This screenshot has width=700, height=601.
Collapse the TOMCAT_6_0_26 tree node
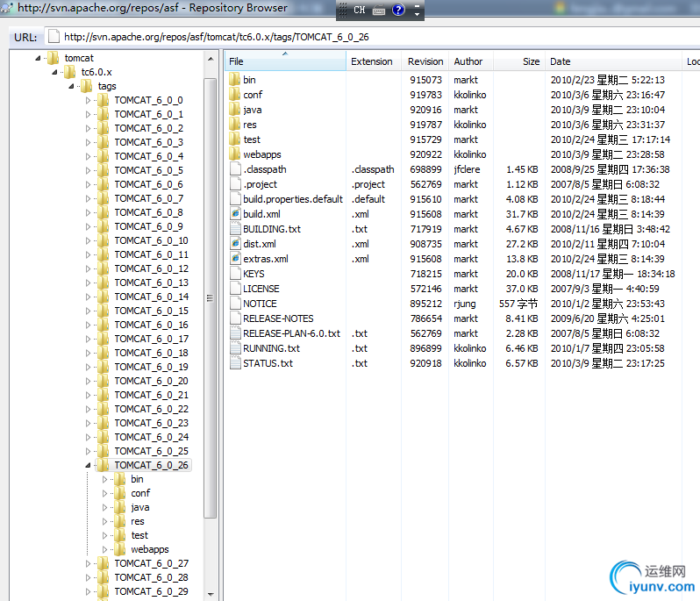[x=88, y=465]
